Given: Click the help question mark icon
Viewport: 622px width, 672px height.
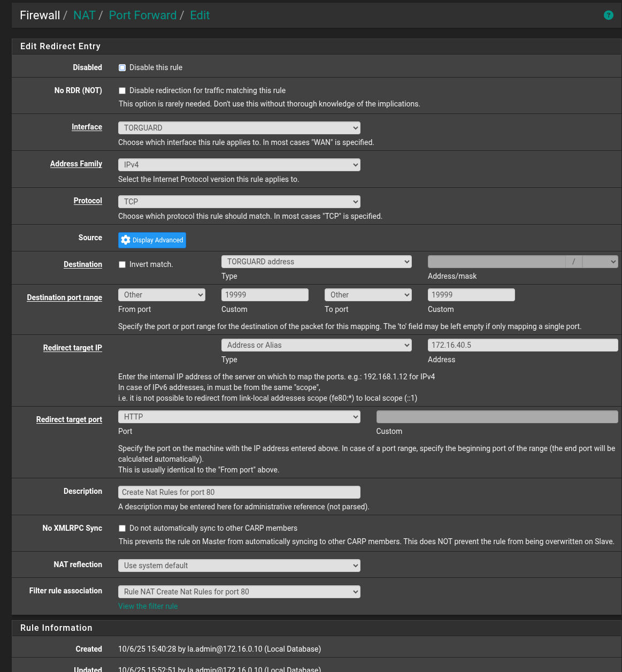Looking at the screenshot, I should pos(608,15).
